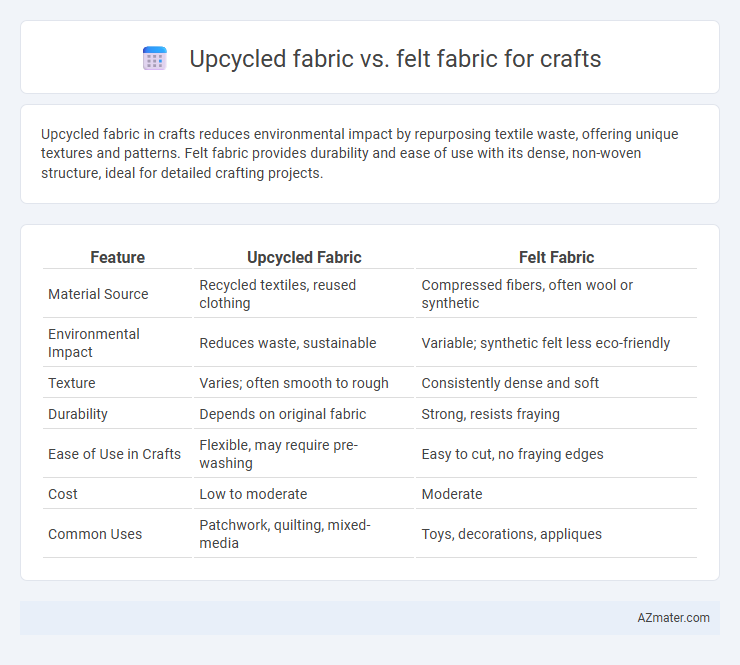Click 'Recycled textiles, reused clothing' cell
This screenshot has width=740, height=665.
coord(278,294)
